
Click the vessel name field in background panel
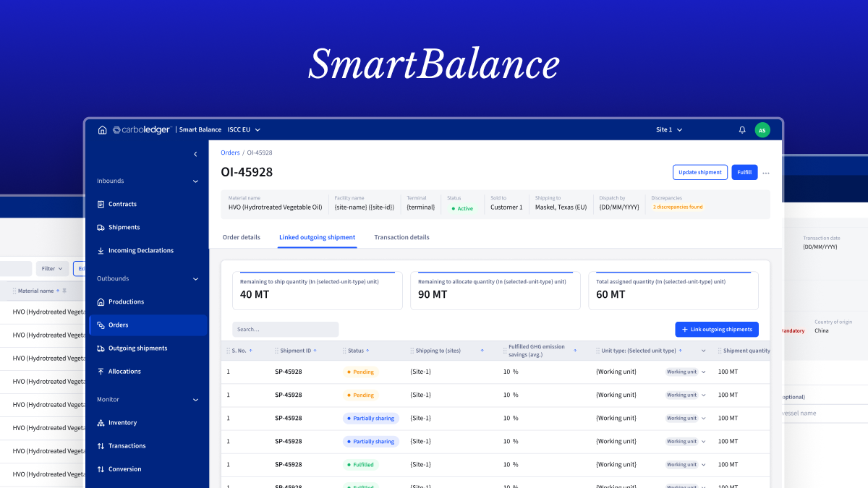tap(825, 414)
